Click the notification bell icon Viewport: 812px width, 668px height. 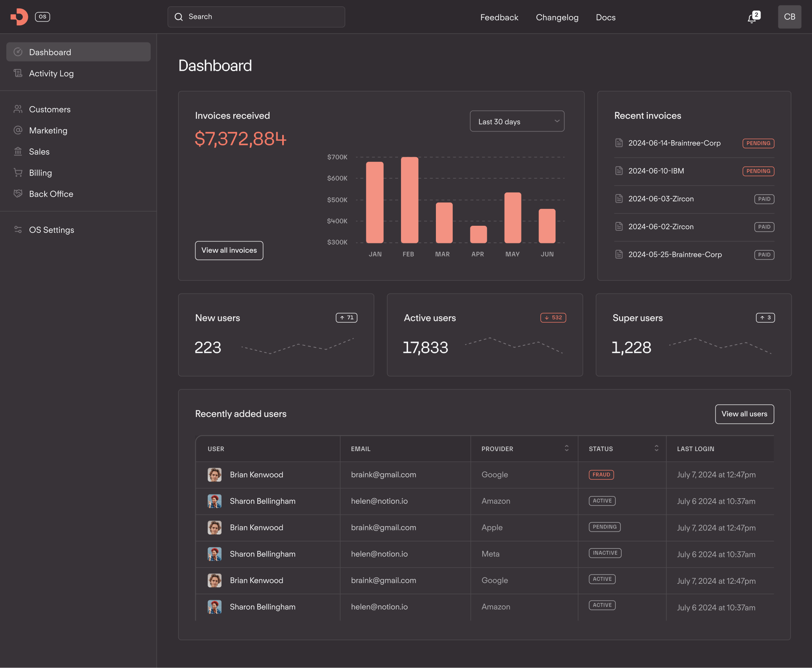(752, 18)
